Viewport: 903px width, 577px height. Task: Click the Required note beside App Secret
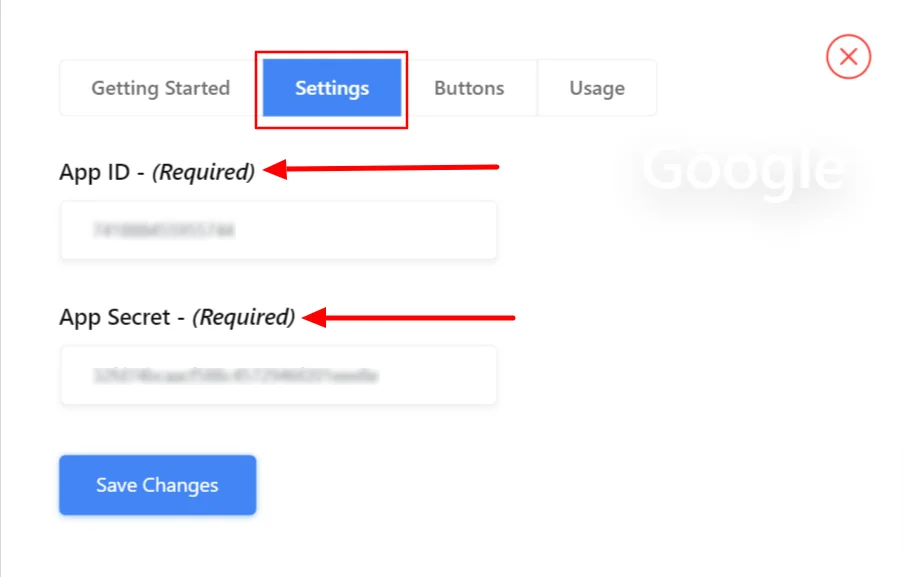tap(244, 318)
